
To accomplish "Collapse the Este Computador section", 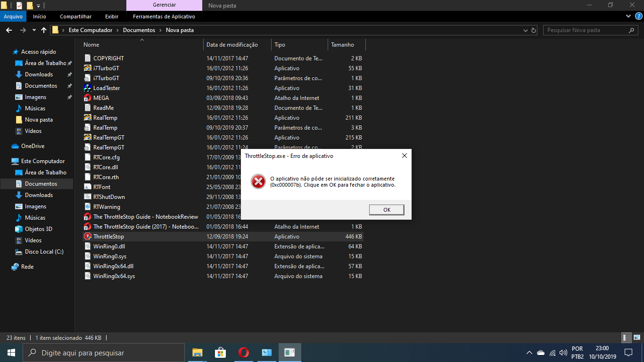I will [6, 161].
